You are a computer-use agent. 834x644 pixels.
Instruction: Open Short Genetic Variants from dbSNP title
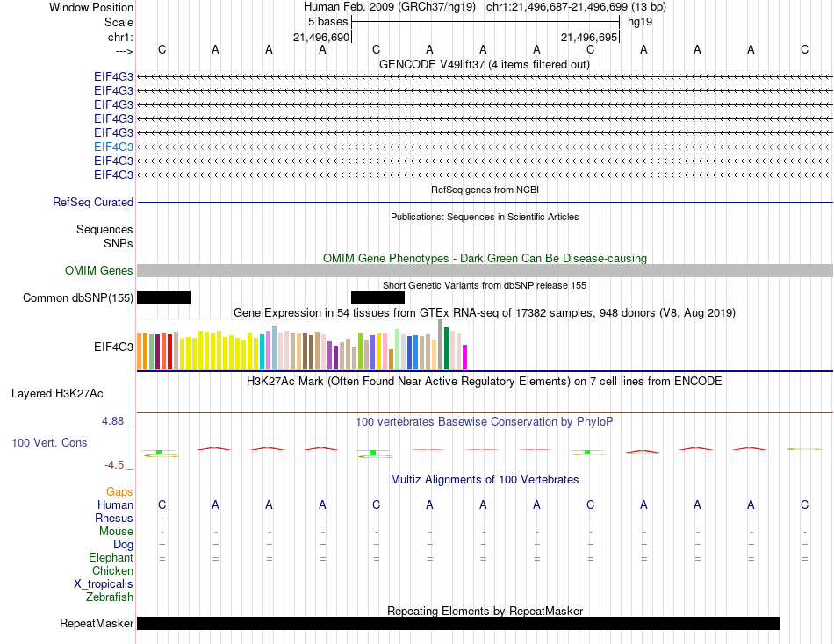[x=485, y=285]
